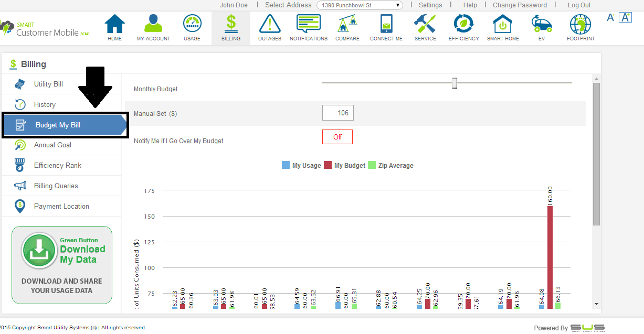
Task: Increase font size with larger A
Action: point(625,17)
